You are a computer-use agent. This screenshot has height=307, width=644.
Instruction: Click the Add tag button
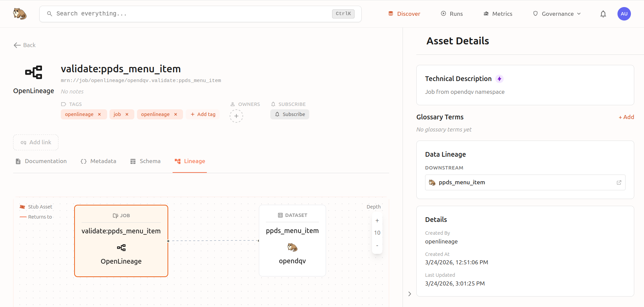tap(203, 114)
